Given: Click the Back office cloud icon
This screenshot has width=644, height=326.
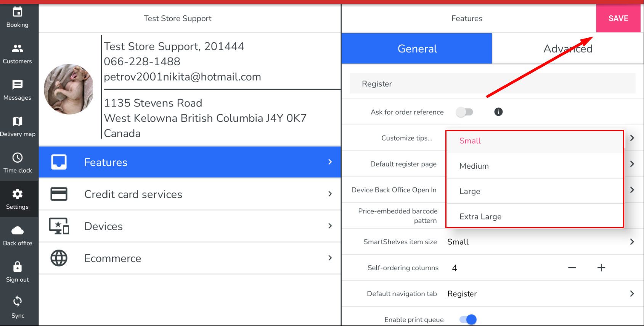Looking at the screenshot, I should [x=18, y=231].
